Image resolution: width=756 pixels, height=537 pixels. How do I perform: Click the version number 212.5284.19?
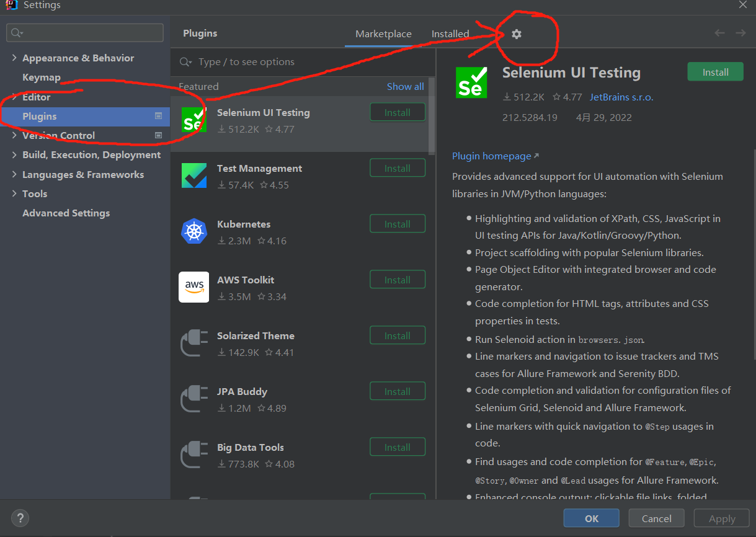(x=530, y=117)
